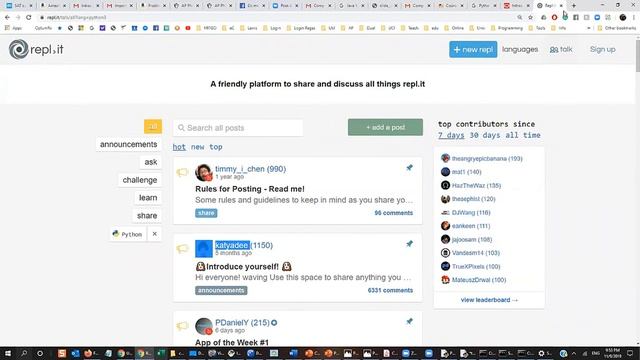Open the Introduce yourself! post
Screen dimensions: 640x360
coord(243,267)
